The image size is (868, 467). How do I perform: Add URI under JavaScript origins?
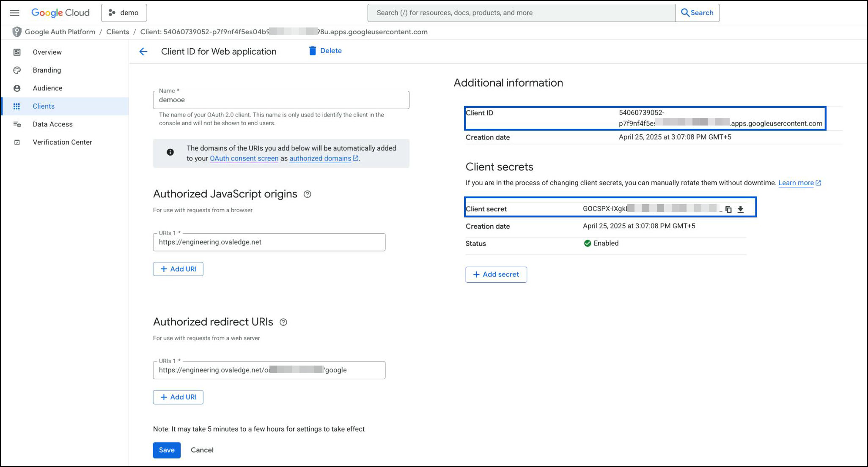pyautogui.click(x=178, y=269)
